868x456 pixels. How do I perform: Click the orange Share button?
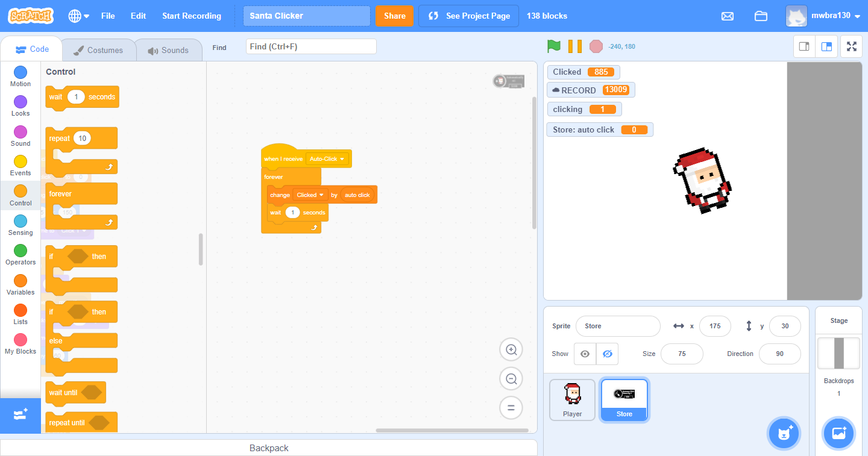394,16
